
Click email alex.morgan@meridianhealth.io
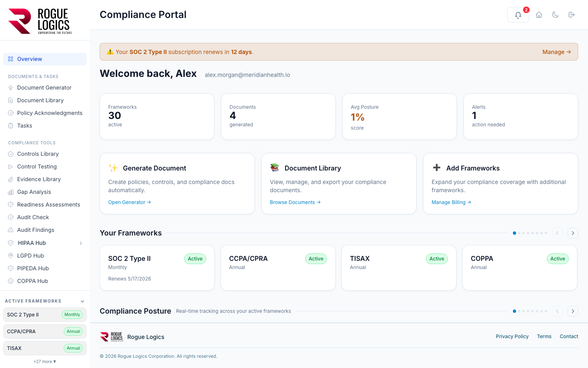click(x=247, y=75)
